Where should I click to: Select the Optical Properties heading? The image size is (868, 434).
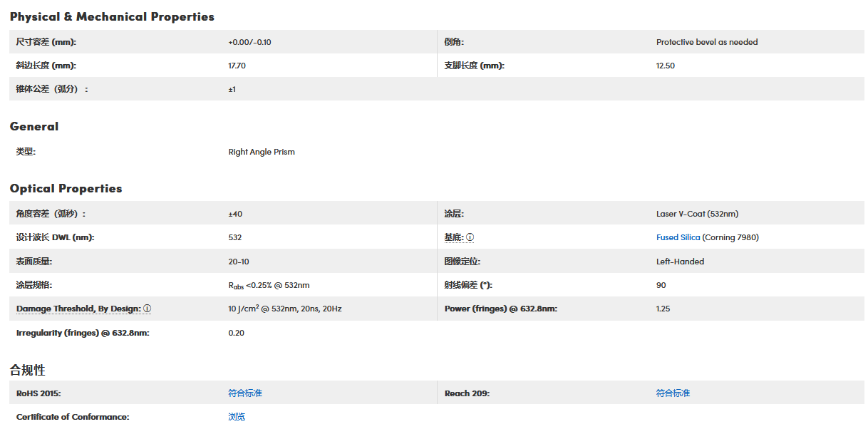coord(66,188)
